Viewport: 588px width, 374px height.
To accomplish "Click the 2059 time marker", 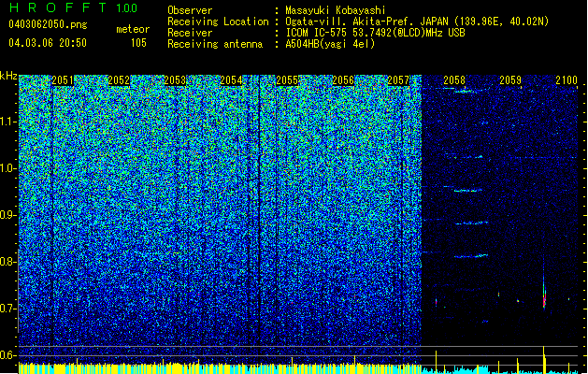I will pos(510,80).
